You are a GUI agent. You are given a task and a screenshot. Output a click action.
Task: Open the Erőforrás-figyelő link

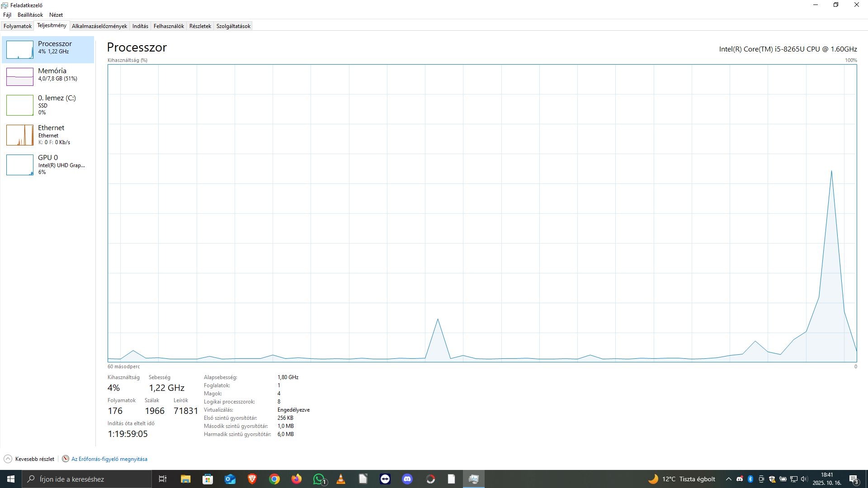pos(109,459)
